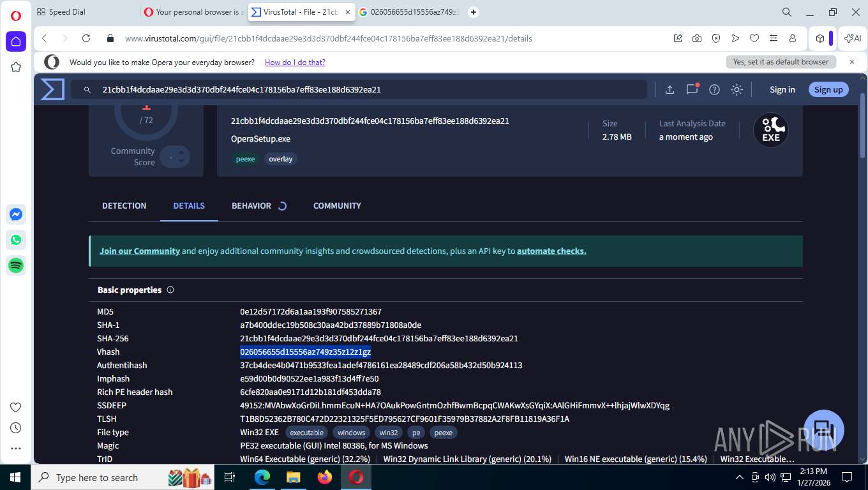Switch to Your personal browser tab
Viewport: 868px width, 490px height.
click(x=193, y=12)
